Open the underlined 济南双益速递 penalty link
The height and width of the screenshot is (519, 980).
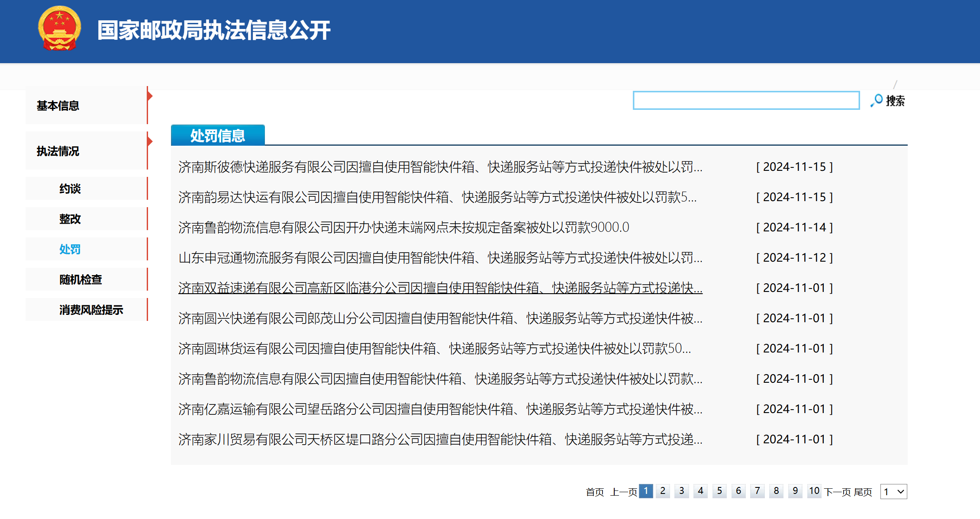tap(440, 288)
